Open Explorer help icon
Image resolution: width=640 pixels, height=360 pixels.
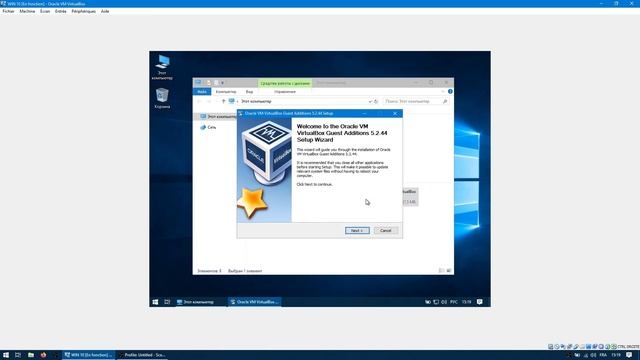pyautogui.click(x=450, y=92)
